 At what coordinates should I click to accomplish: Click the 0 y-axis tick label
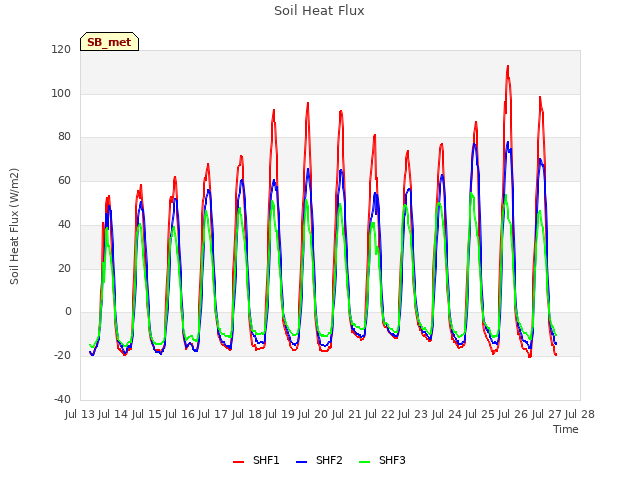click(68, 312)
